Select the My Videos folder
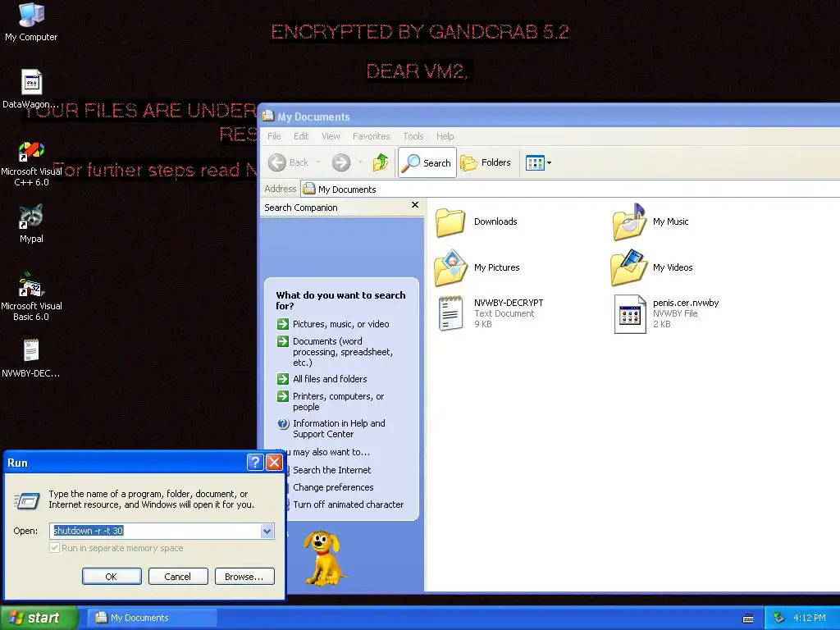Viewport: 840px width, 630px height. [x=652, y=267]
